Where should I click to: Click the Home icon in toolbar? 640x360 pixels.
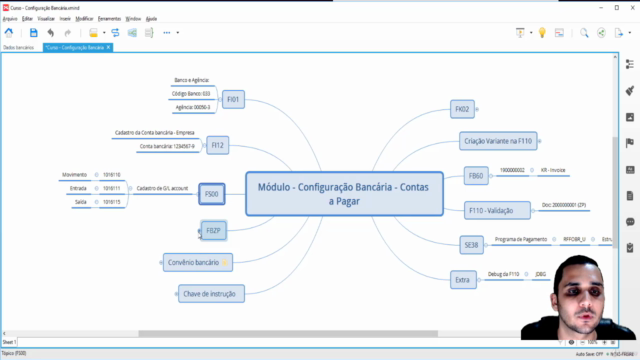coord(9,33)
